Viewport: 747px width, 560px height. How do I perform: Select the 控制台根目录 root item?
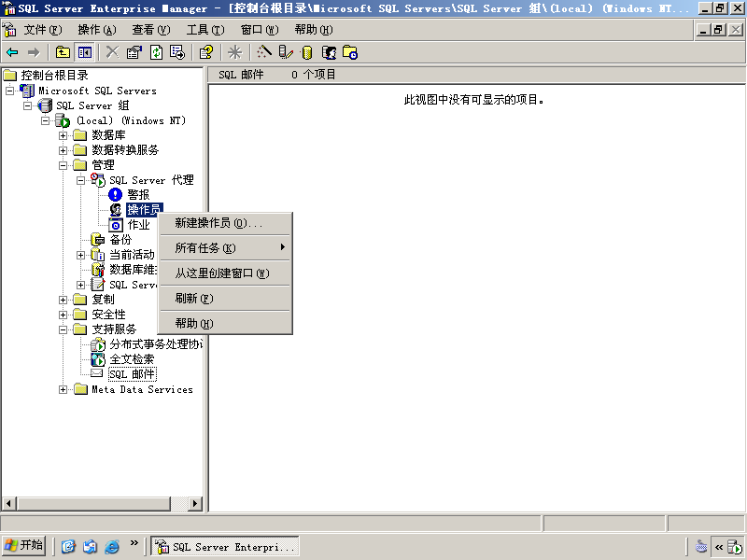[54, 76]
